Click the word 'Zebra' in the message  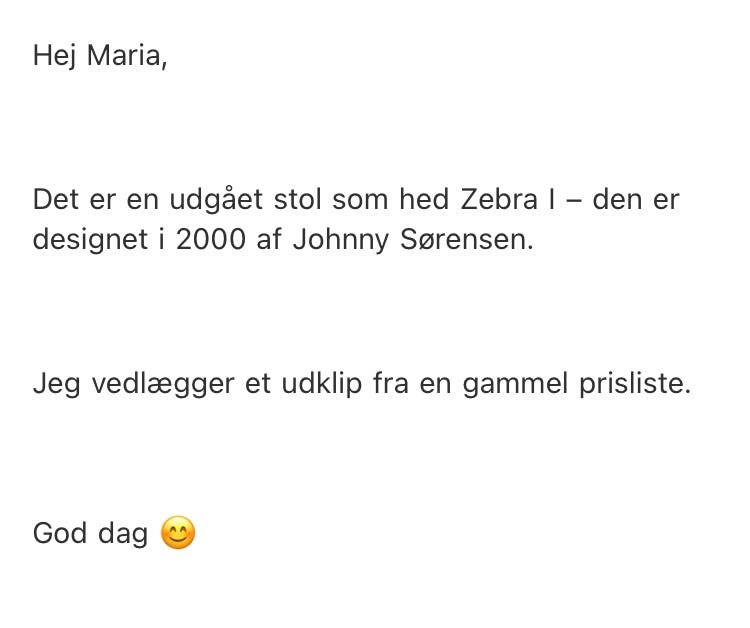(499, 199)
